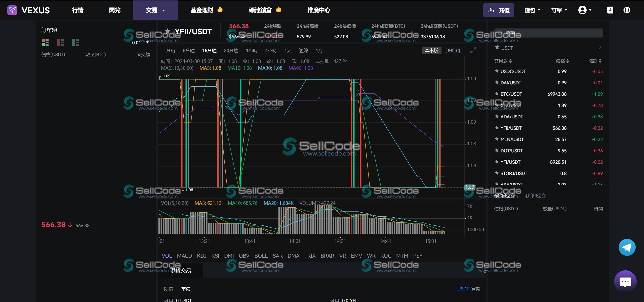Image resolution: width=644 pixels, height=302 pixels.
Task: Choose 市價 order type
Action: click(186, 289)
